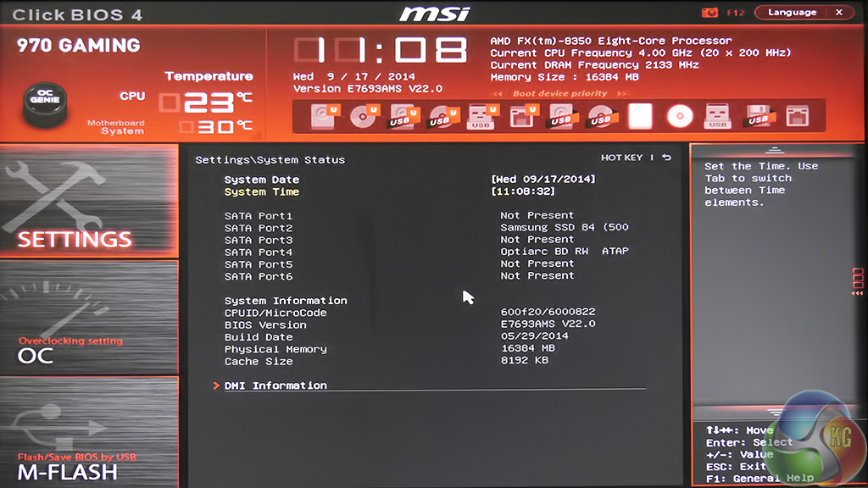868x488 pixels.
Task: Click the Physical Memory label
Action: click(x=275, y=349)
